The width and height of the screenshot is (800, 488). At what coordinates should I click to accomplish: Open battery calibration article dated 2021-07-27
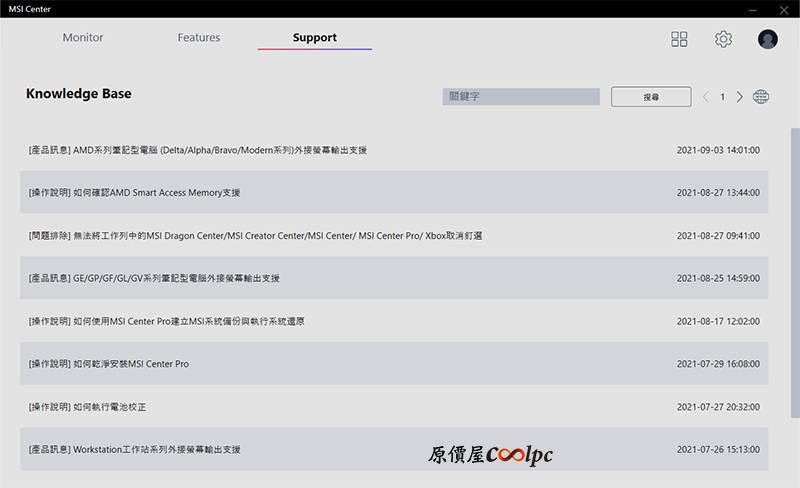[x=394, y=407]
